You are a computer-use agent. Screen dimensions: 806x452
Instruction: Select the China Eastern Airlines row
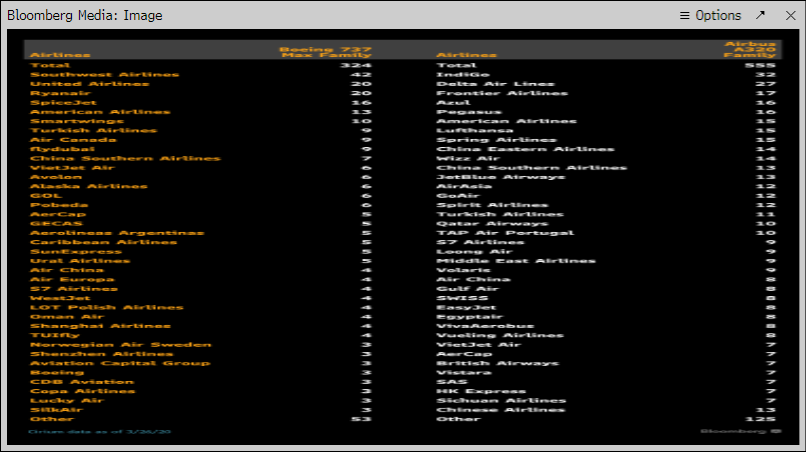point(606,149)
